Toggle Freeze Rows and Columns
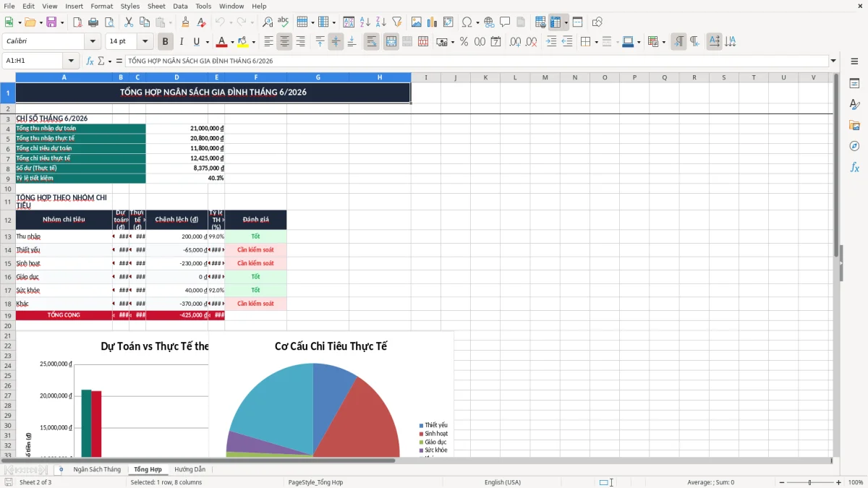 tap(555, 22)
